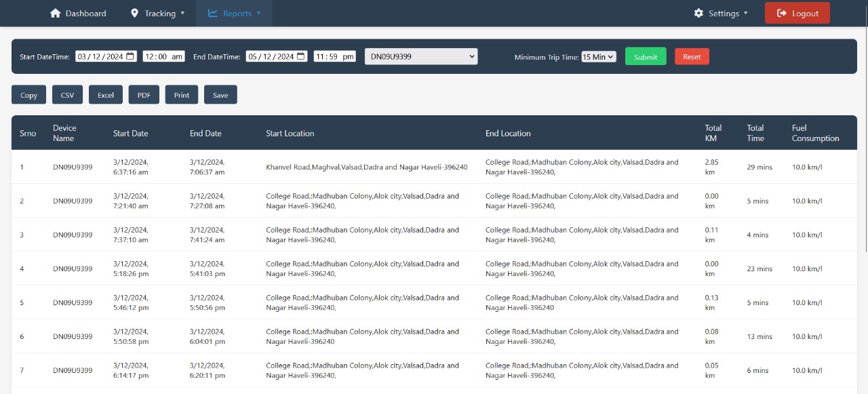Click the green Submit button
This screenshot has height=394, width=868.
645,56
